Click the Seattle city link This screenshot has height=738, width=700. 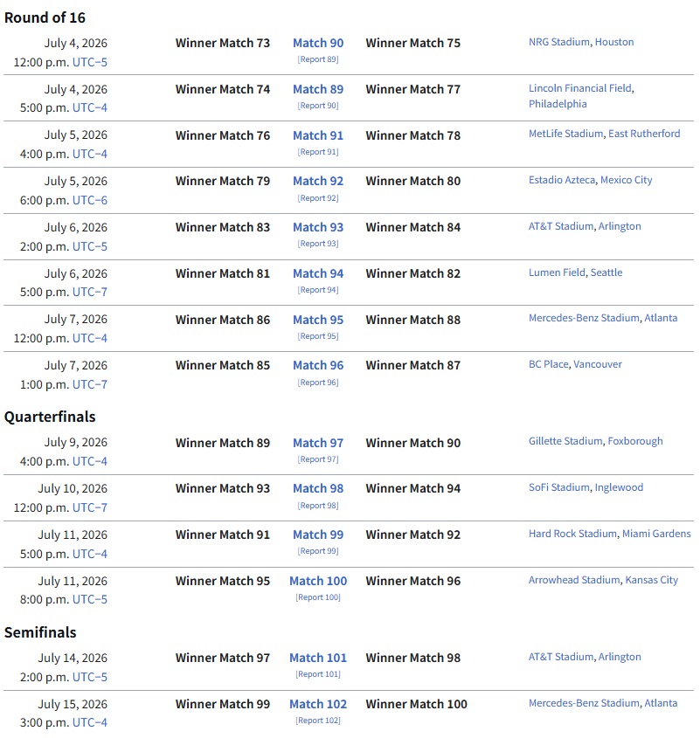(606, 272)
